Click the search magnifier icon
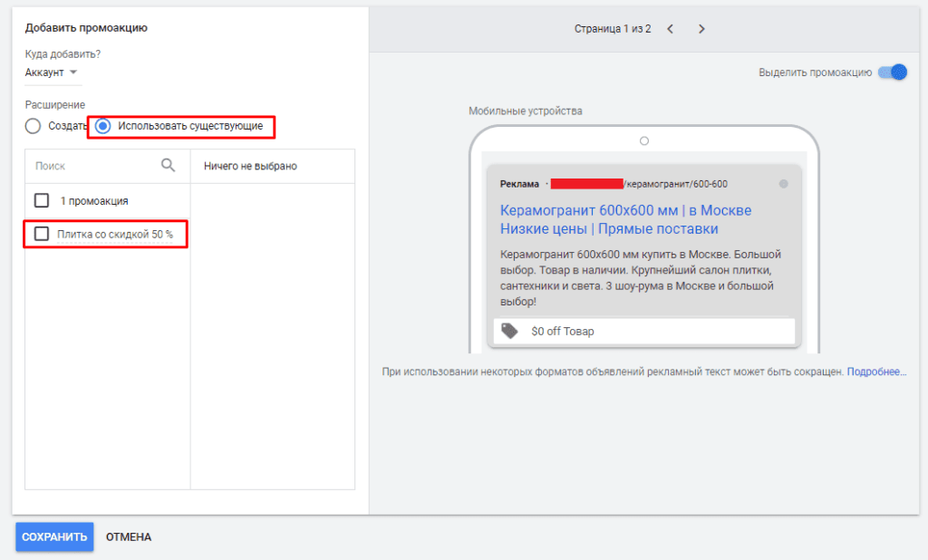The image size is (928, 560). click(x=168, y=165)
